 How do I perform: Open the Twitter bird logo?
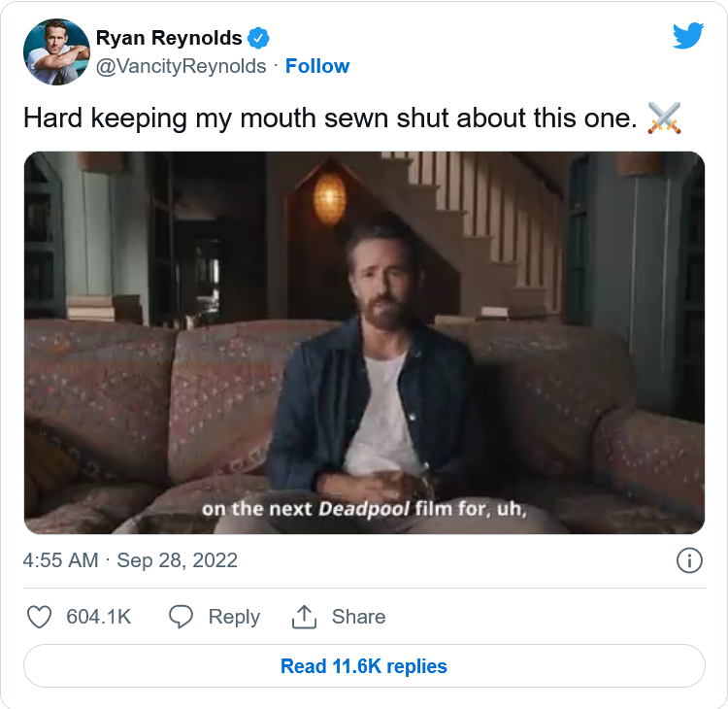pos(688,35)
